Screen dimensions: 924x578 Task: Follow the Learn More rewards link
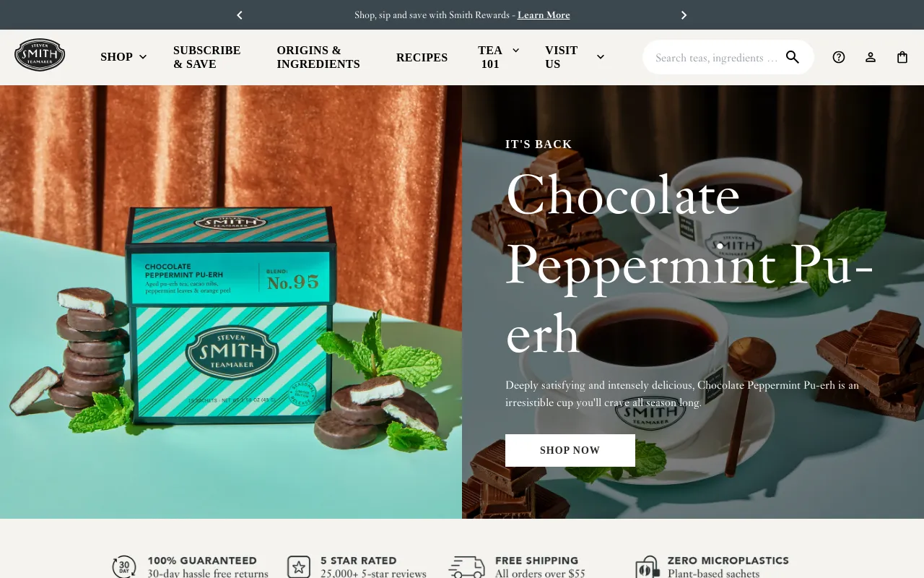pyautogui.click(x=544, y=14)
